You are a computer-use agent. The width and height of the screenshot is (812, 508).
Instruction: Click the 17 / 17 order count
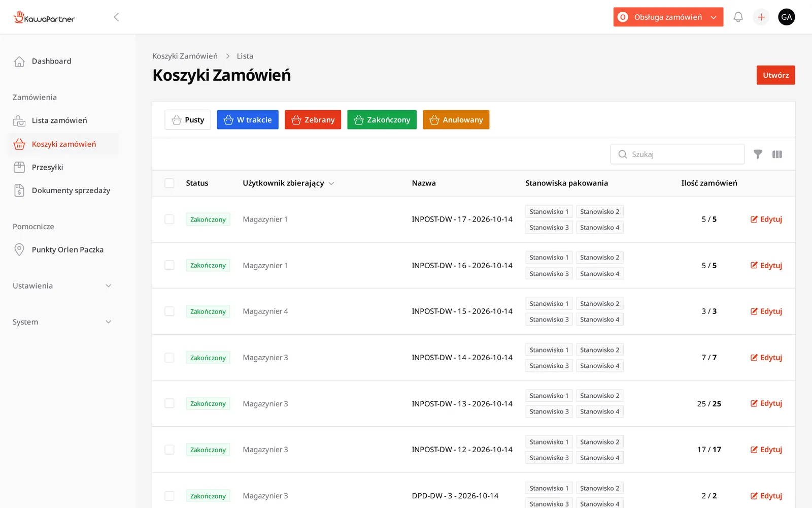[x=709, y=450]
